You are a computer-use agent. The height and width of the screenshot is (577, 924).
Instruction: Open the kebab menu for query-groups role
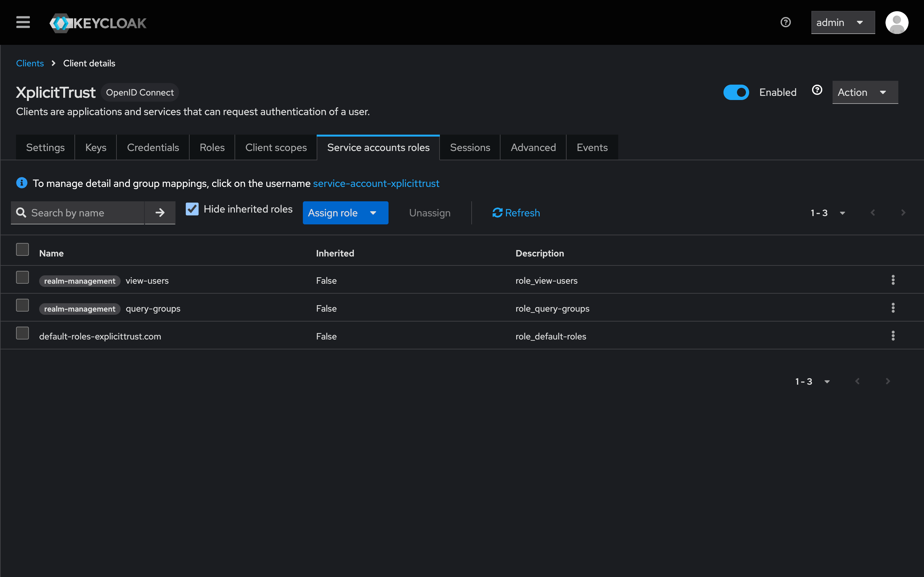coord(893,308)
